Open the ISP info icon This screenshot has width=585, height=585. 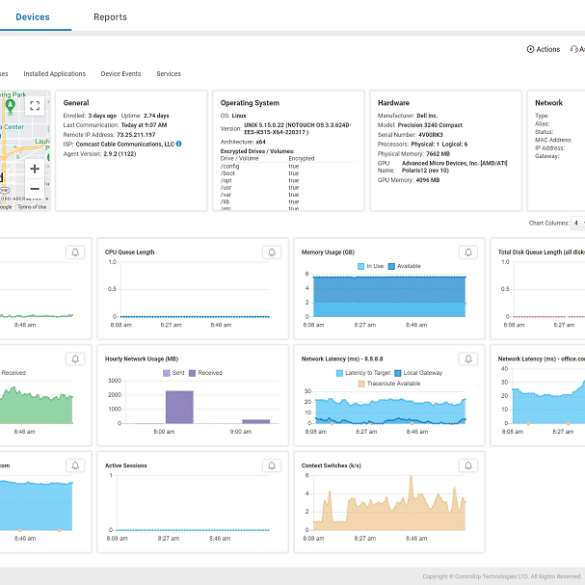click(x=179, y=144)
